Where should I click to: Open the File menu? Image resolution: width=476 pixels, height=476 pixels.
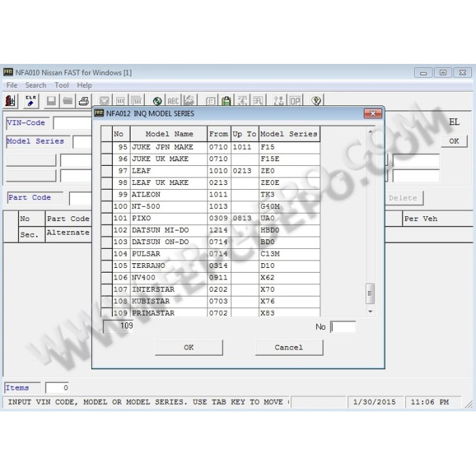point(12,85)
